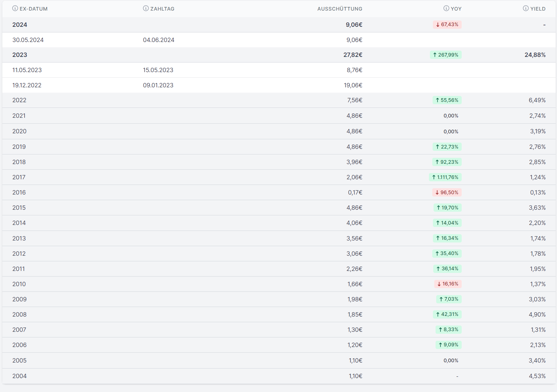Image resolution: width=557 pixels, height=392 pixels.
Task: Click the green 92,23% YoY badge
Action: coord(447,162)
